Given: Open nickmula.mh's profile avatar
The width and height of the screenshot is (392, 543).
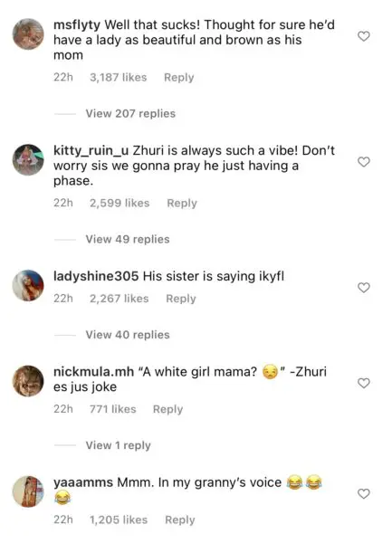Looking at the screenshot, I should [x=28, y=381].
